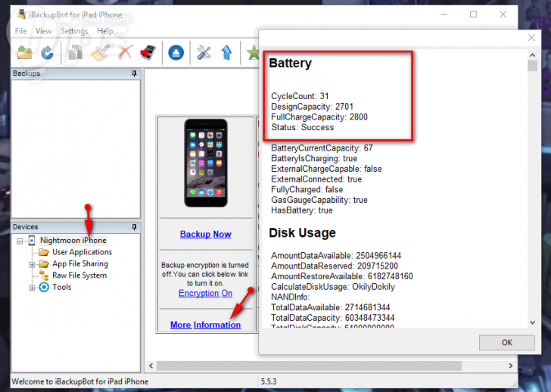Click the Nightmoon iPhone device icon
Image resolution: width=551 pixels, height=392 pixels.
(32, 241)
